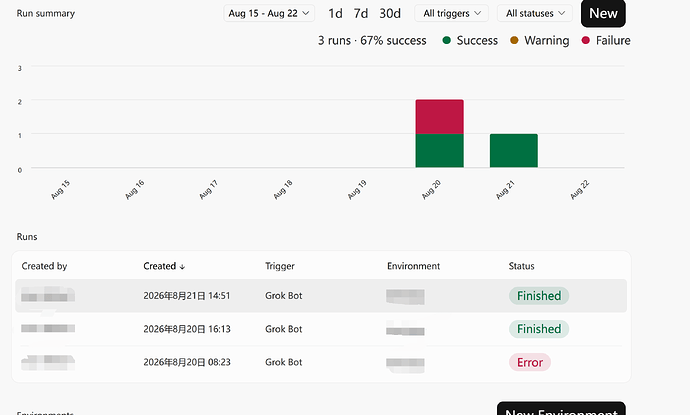Expand the All statuses filter

click(535, 13)
